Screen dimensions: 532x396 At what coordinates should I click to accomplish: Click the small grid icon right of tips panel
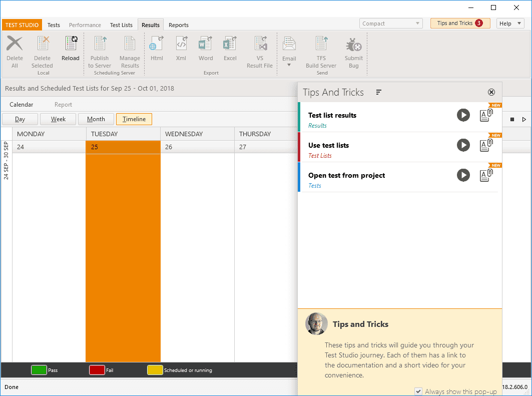(x=512, y=120)
